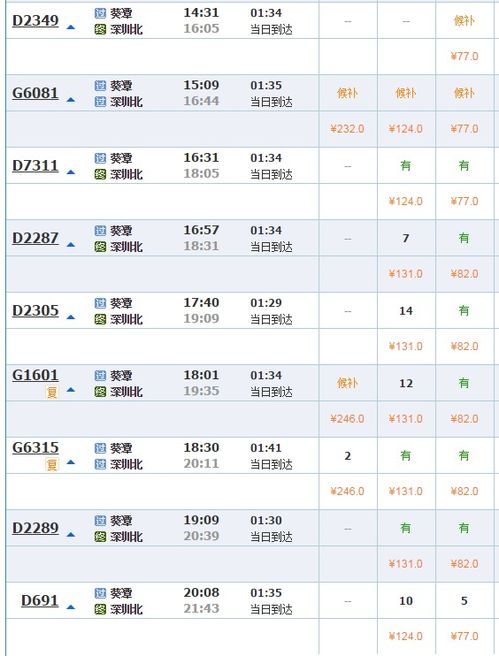Collapse the fare row via D691's triangle
The image size is (499, 656).
click(x=71, y=607)
